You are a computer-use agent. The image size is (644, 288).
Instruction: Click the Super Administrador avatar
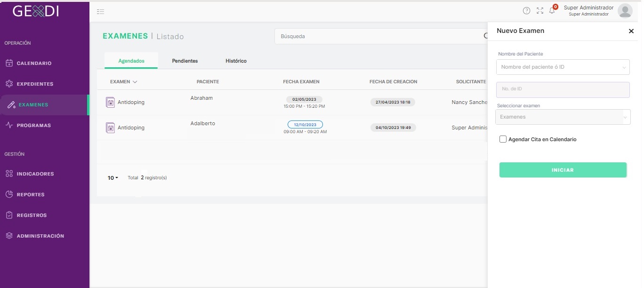pos(625,10)
